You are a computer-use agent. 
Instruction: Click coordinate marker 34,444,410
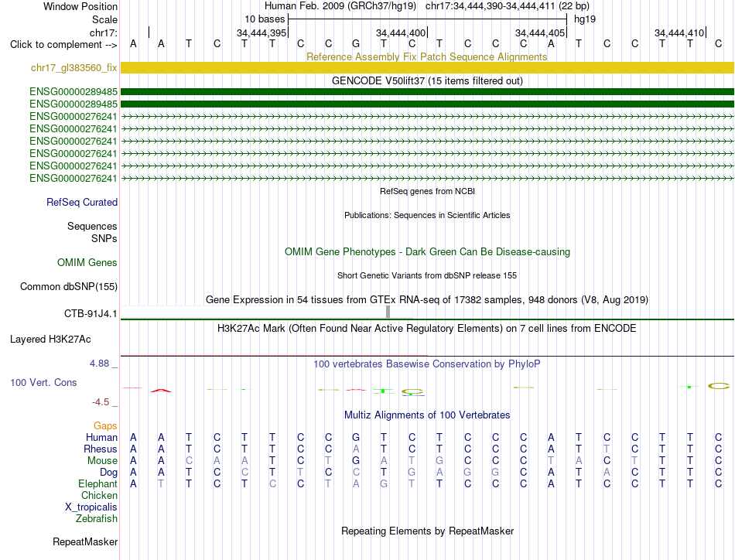click(x=679, y=32)
